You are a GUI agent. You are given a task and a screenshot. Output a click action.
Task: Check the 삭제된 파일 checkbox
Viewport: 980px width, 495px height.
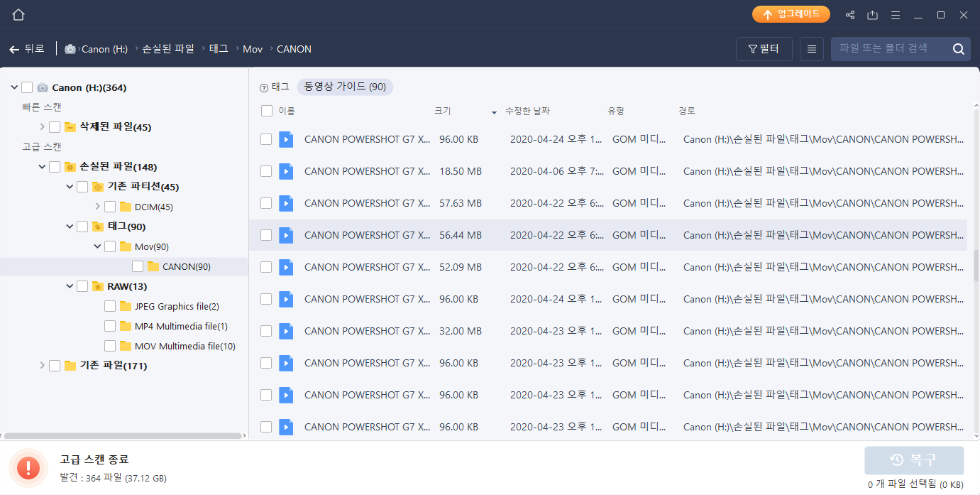click(x=55, y=127)
